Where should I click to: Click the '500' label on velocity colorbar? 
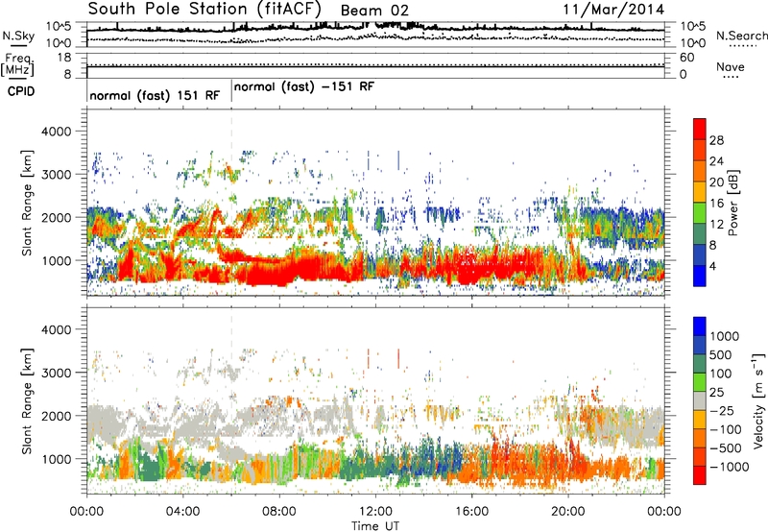(723, 354)
